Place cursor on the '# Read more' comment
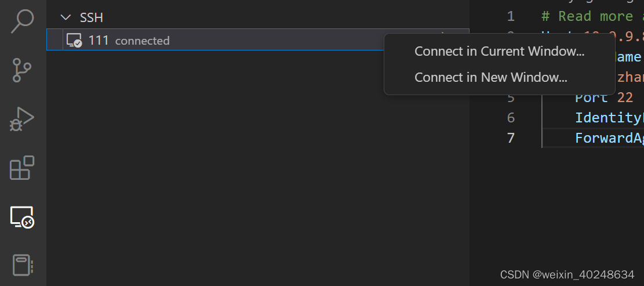The width and height of the screenshot is (644, 286). [x=585, y=16]
